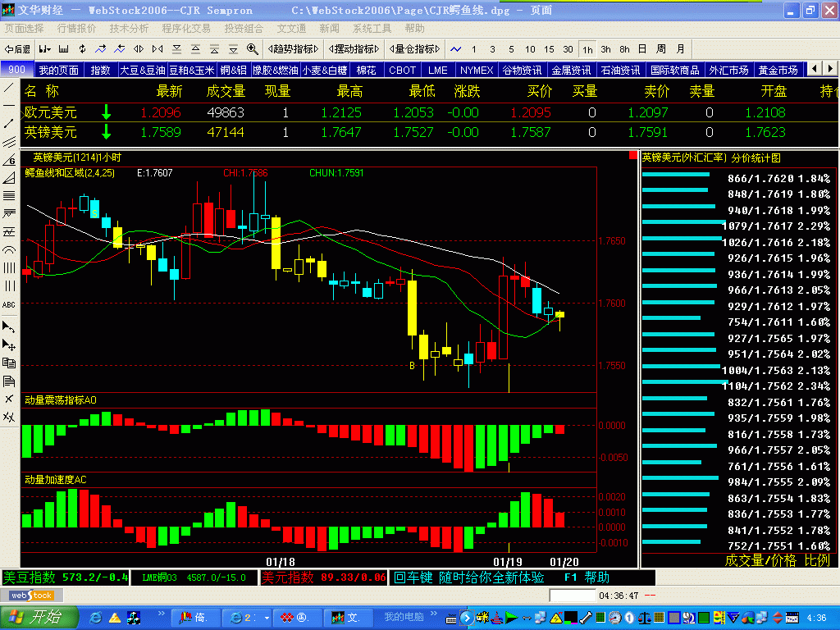
Task: Select the triangle angle line tool
Action: pyautogui.click(x=9, y=178)
